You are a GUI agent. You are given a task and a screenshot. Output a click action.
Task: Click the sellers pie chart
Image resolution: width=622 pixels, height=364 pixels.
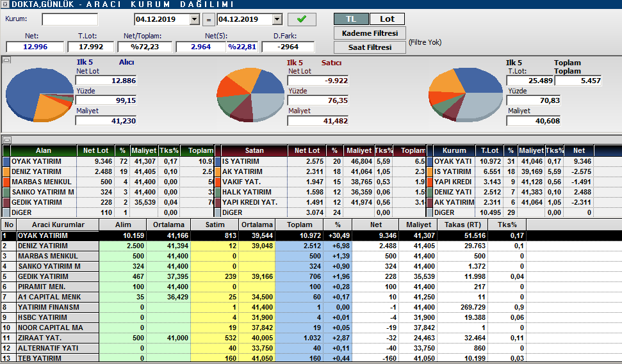pyautogui.click(x=250, y=94)
